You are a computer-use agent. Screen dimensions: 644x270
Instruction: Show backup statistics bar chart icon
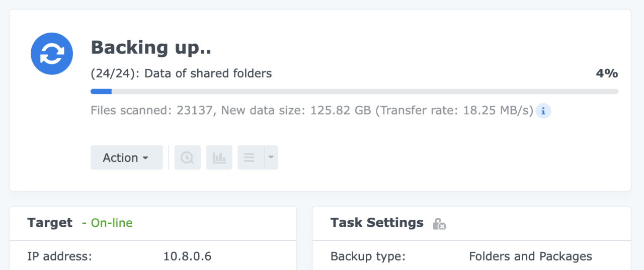pos(219,157)
